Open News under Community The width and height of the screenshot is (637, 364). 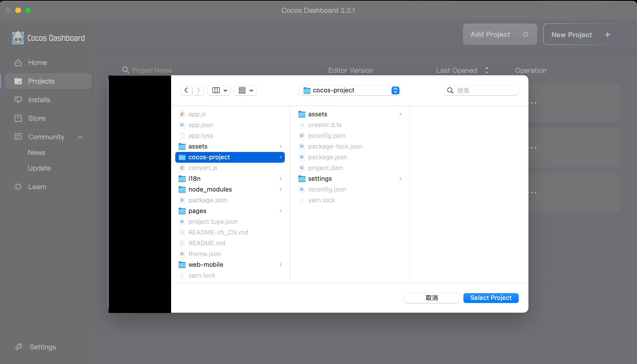(x=36, y=152)
